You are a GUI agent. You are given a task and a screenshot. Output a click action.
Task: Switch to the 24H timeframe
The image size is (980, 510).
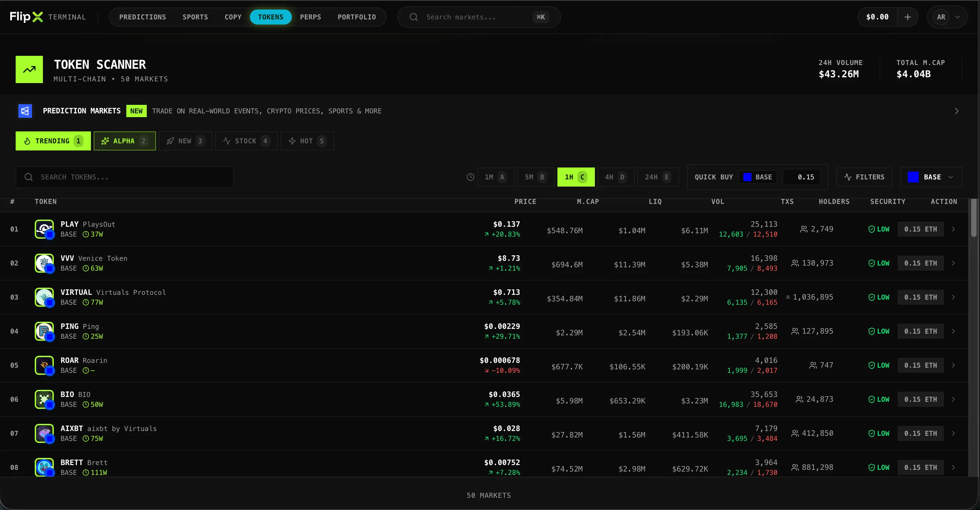[x=658, y=177]
